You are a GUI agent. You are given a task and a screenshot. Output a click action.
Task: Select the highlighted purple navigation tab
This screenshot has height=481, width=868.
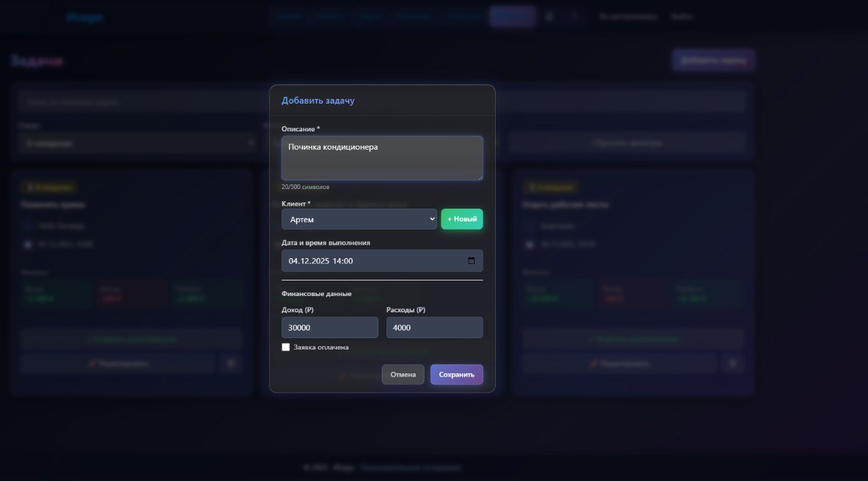click(512, 16)
